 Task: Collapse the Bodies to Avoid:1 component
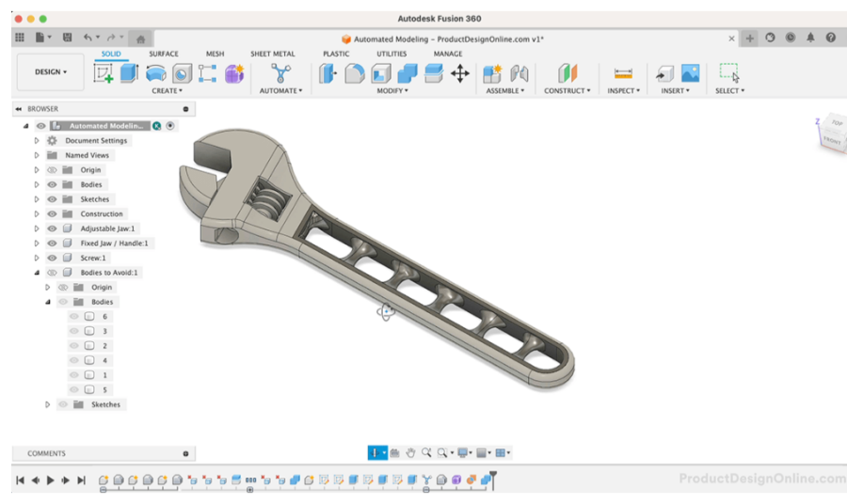[x=37, y=273]
